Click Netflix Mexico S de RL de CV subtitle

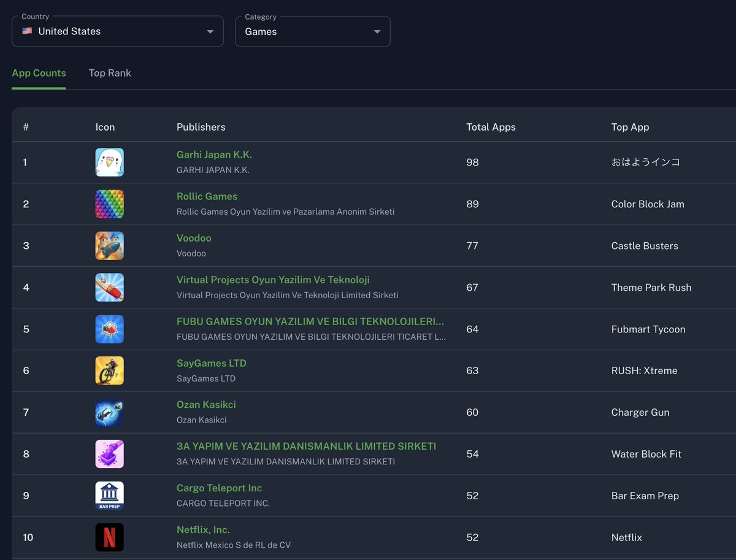click(234, 545)
